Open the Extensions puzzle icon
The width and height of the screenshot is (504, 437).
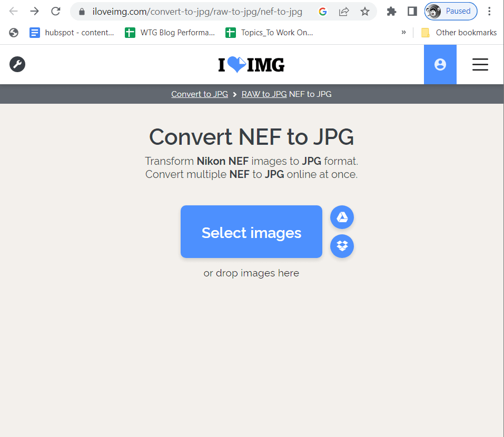tap(391, 12)
